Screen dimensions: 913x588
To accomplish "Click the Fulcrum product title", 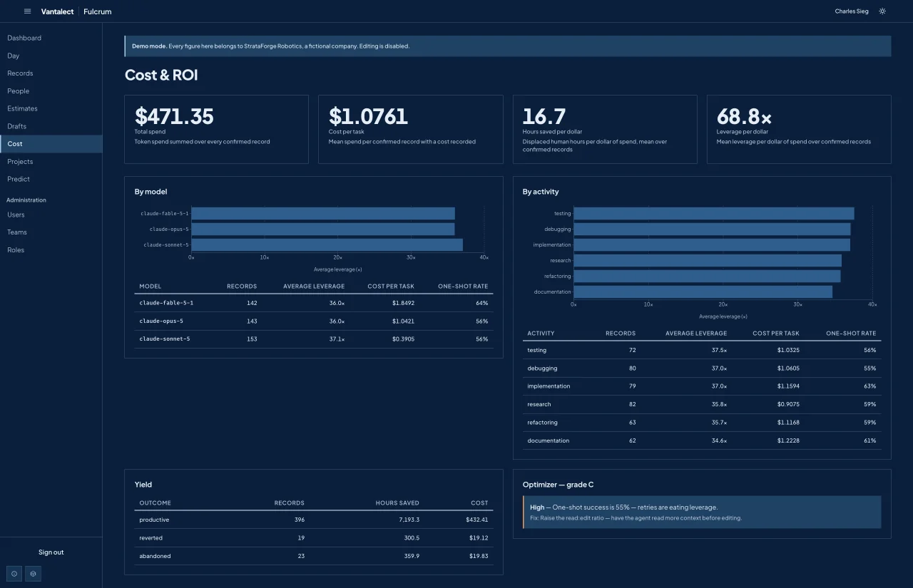I will click(98, 11).
